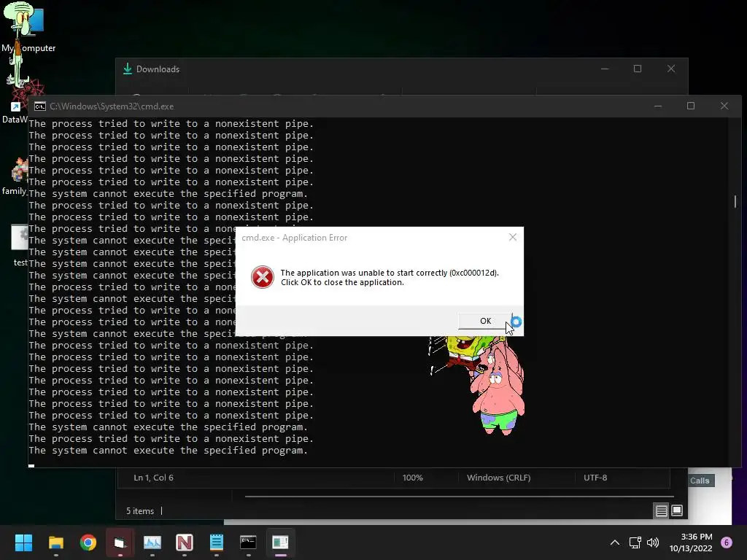
Task: Click the Calls button behind the windows
Action: (700, 481)
